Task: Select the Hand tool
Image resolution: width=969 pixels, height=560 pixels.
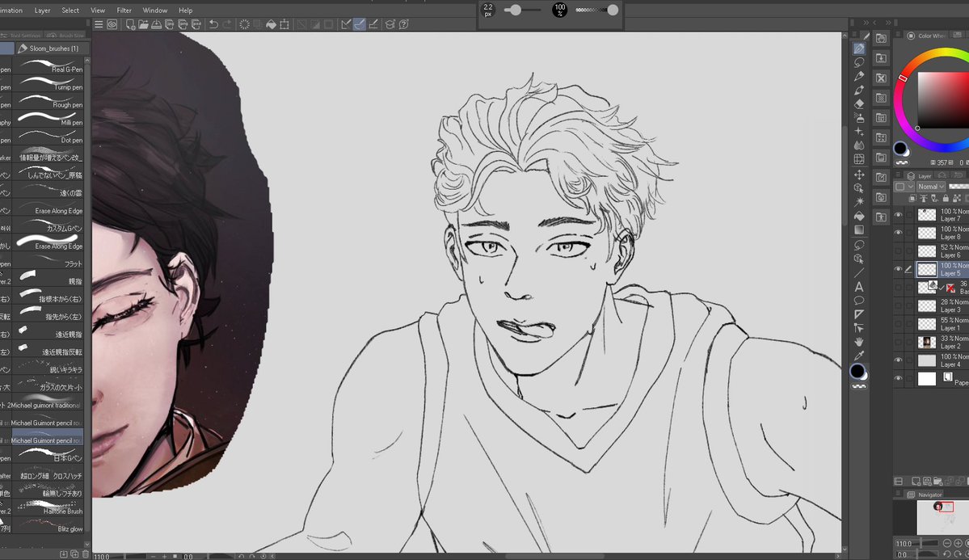Action: (859, 341)
